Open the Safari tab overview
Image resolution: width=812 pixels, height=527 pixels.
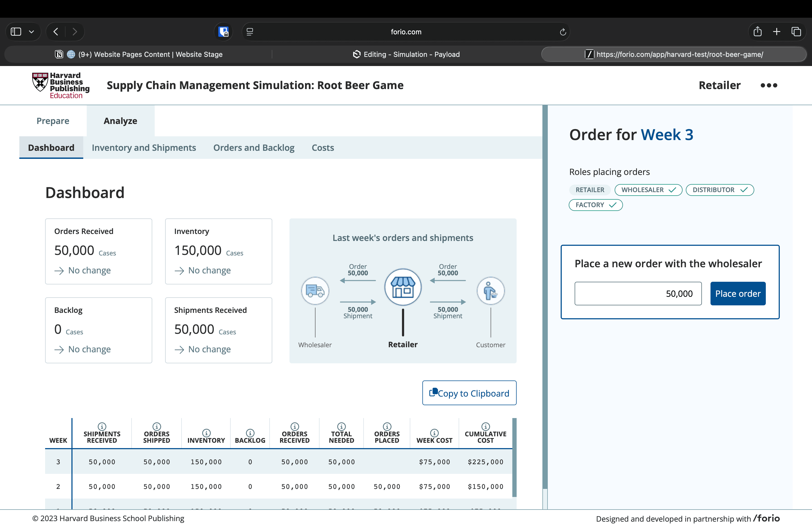tap(796, 32)
